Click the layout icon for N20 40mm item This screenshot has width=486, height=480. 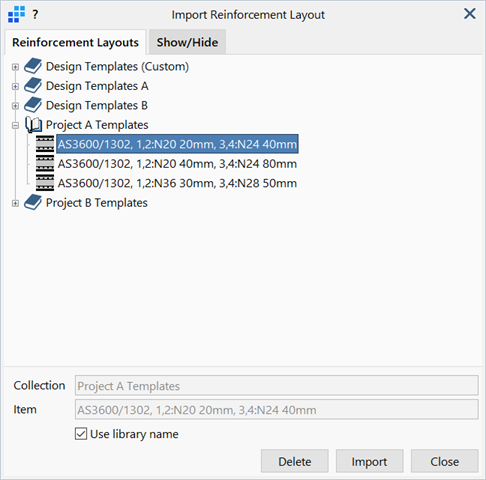click(x=45, y=164)
